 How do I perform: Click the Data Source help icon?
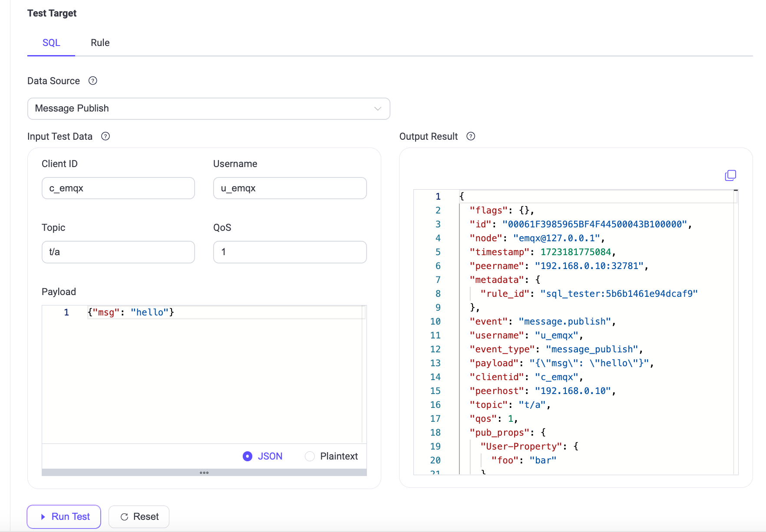92,81
